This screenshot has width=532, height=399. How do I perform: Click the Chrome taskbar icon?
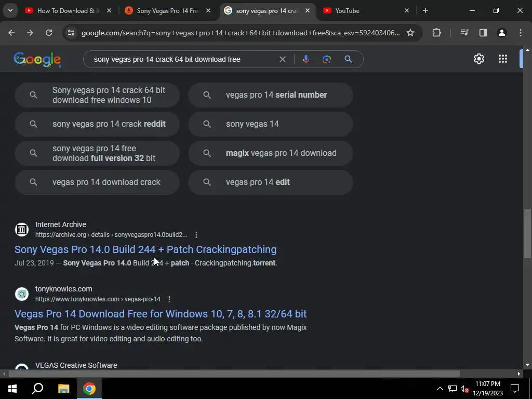[89, 388]
